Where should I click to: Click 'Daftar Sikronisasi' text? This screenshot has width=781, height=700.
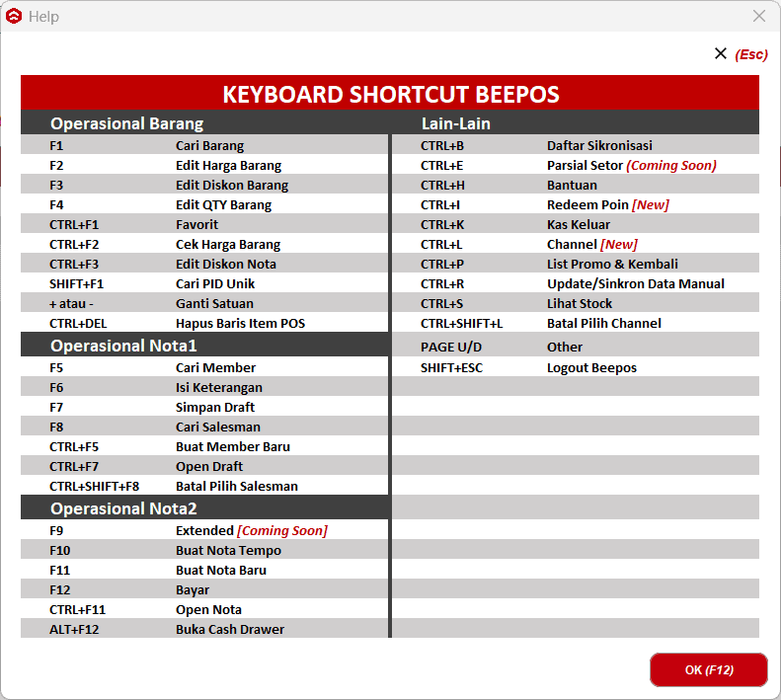599,145
